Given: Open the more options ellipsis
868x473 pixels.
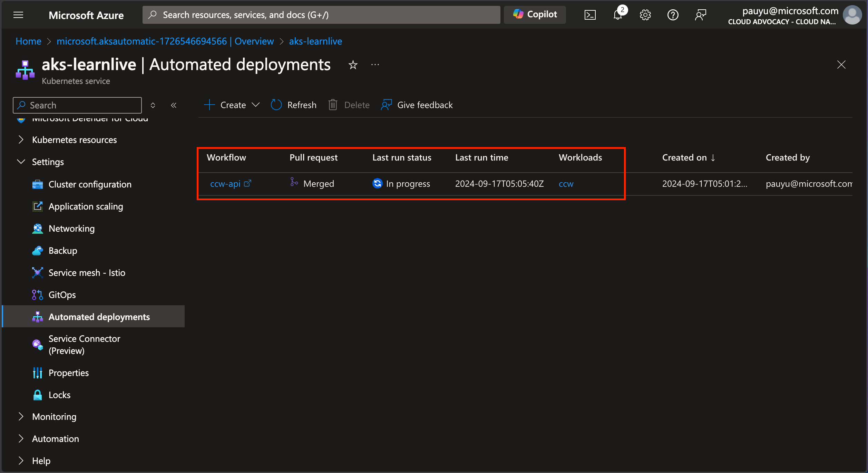Looking at the screenshot, I should click(x=375, y=65).
